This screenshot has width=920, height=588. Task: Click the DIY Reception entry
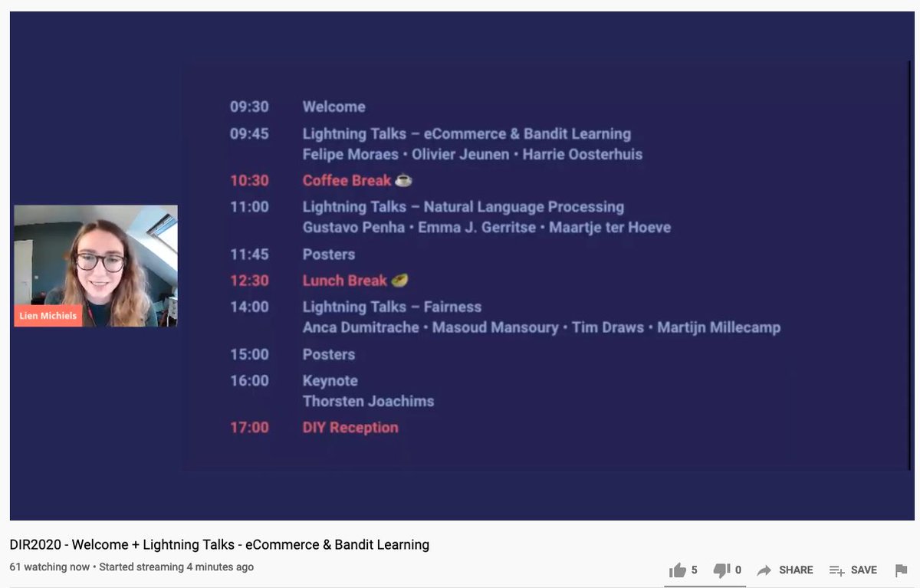[x=350, y=428]
